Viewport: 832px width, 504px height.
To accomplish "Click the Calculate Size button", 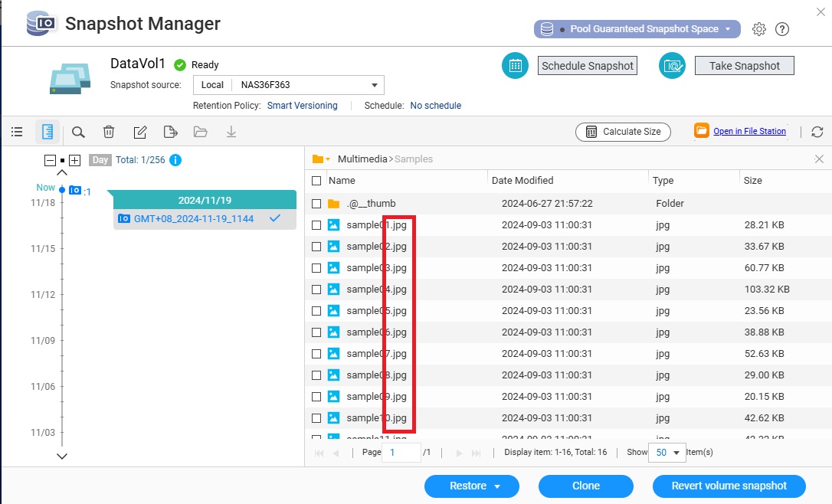I will (x=623, y=132).
